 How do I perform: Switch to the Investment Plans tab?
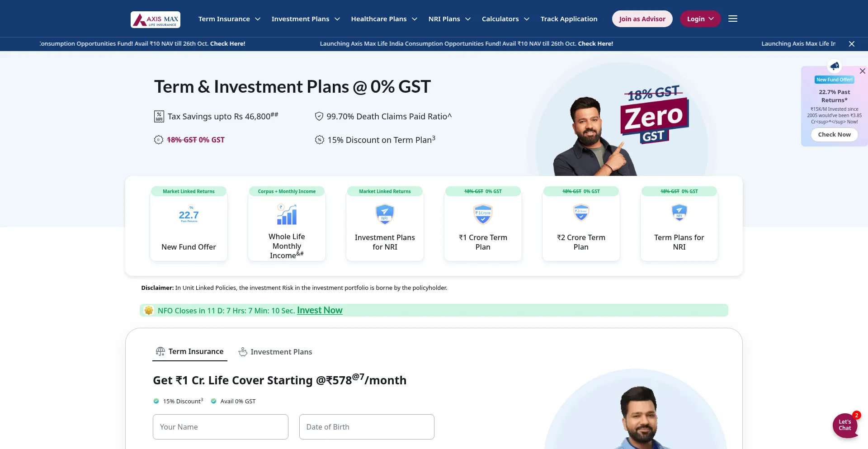tap(275, 352)
